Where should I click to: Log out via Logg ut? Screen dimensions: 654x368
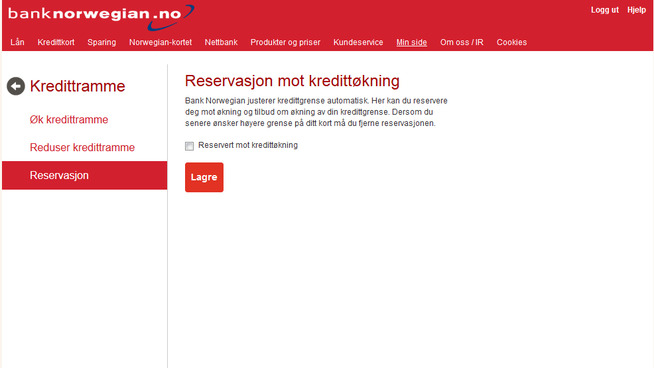click(x=605, y=10)
